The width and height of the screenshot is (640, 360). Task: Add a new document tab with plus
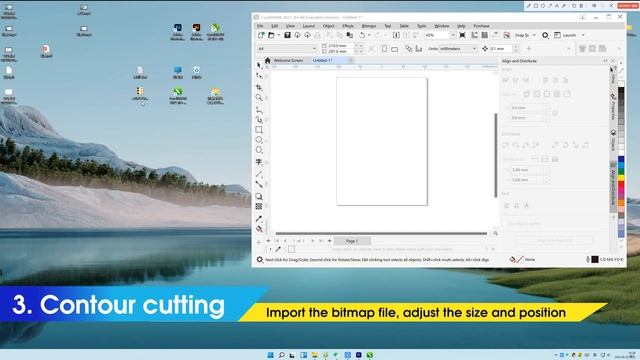pos(351,60)
